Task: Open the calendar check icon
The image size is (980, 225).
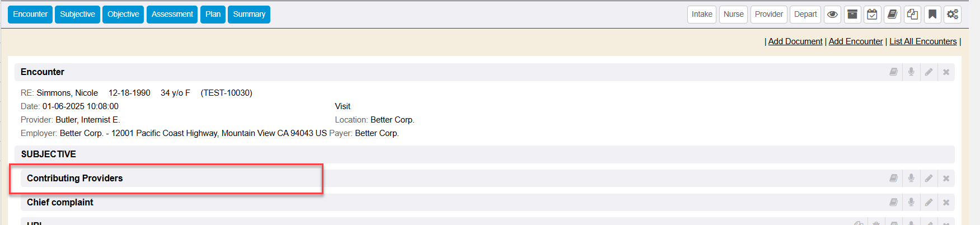Action: 872,15
